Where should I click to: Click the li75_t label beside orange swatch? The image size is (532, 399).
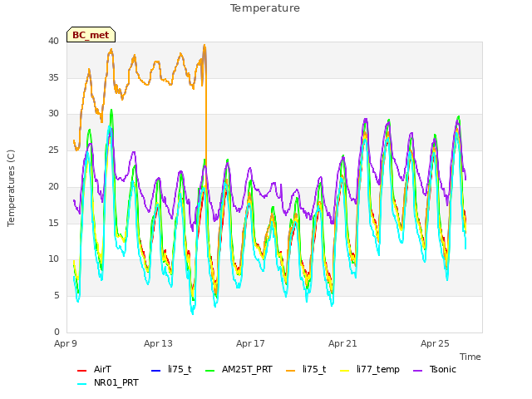(314, 369)
